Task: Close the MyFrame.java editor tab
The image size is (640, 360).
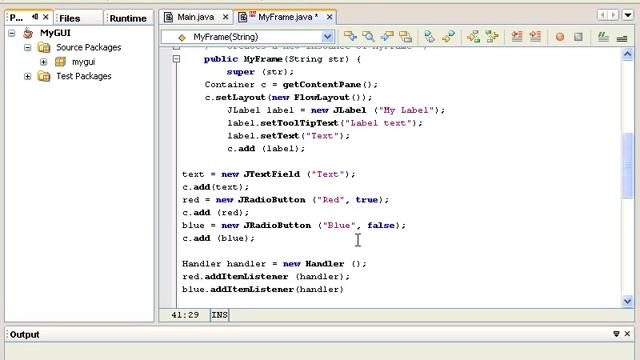Action: (x=329, y=17)
